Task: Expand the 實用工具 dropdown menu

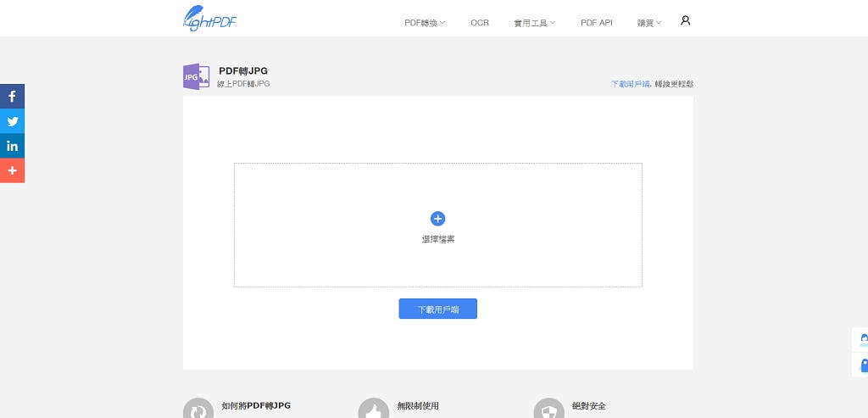Action: [x=534, y=23]
